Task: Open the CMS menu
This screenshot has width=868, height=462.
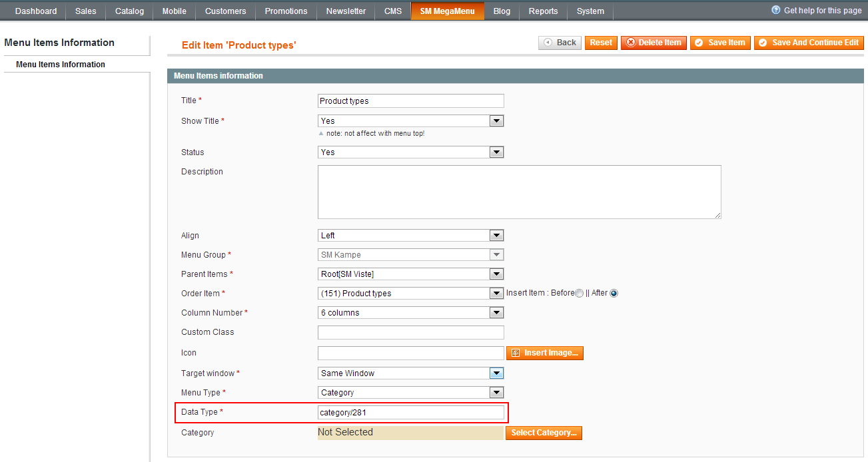Action: point(393,11)
